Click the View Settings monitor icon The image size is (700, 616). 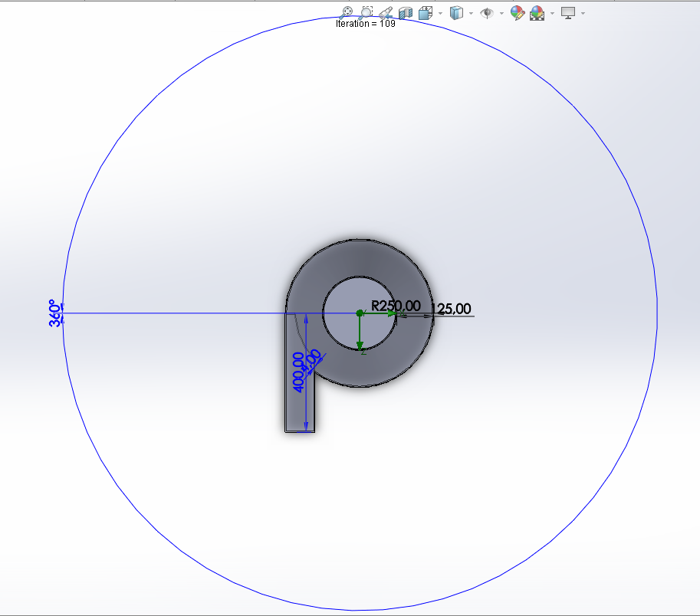coord(567,13)
